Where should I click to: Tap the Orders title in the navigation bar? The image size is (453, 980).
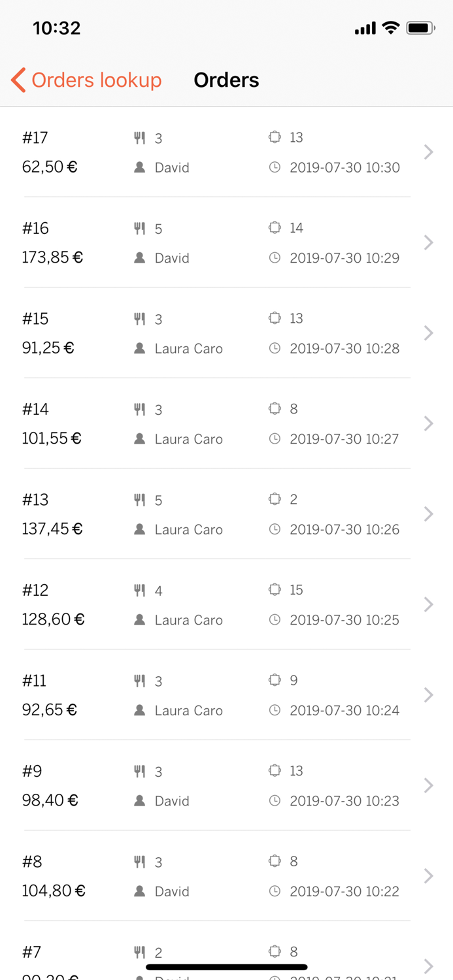pyautogui.click(x=226, y=80)
